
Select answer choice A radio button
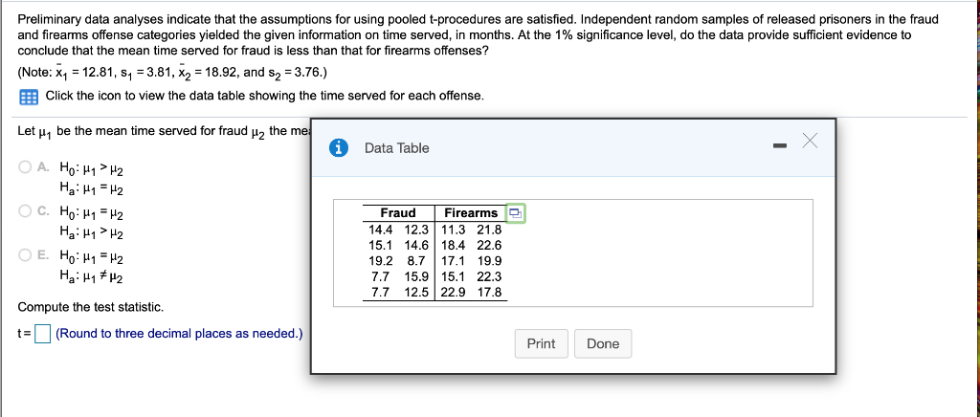click(24, 166)
